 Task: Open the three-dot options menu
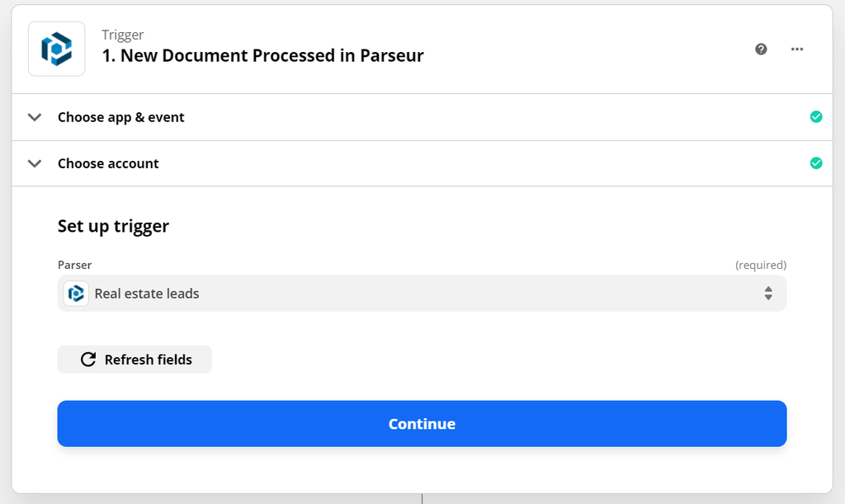point(797,49)
